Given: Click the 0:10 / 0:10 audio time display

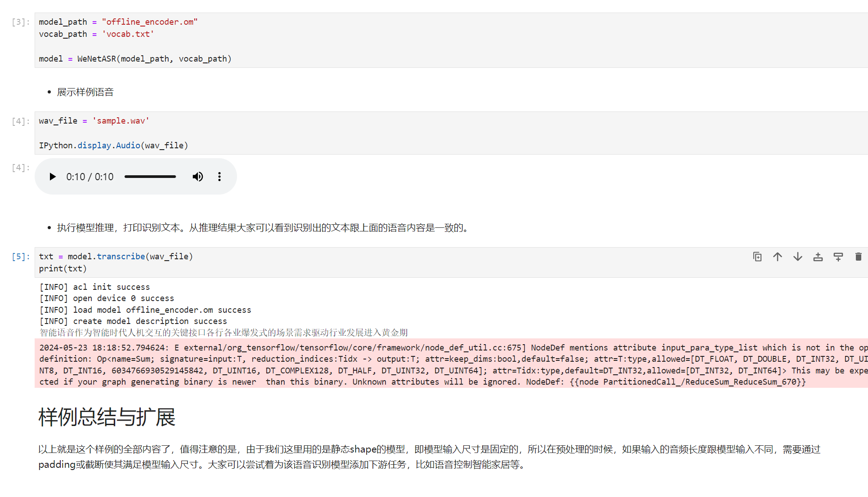Looking at the screenshot, I should 90,177.
